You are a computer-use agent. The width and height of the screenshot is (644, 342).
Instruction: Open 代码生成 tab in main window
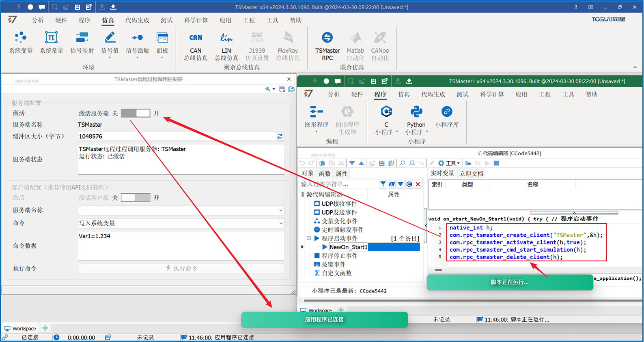137,20
